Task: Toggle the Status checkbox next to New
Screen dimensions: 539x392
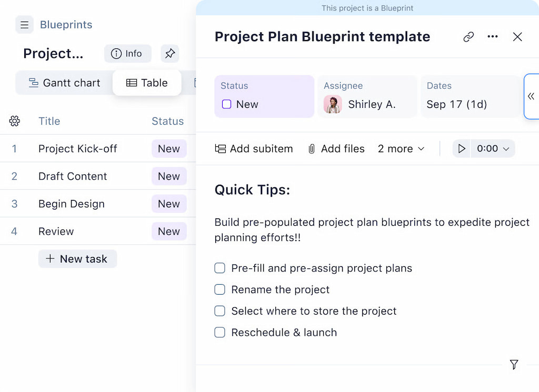Action: point(226,104)
